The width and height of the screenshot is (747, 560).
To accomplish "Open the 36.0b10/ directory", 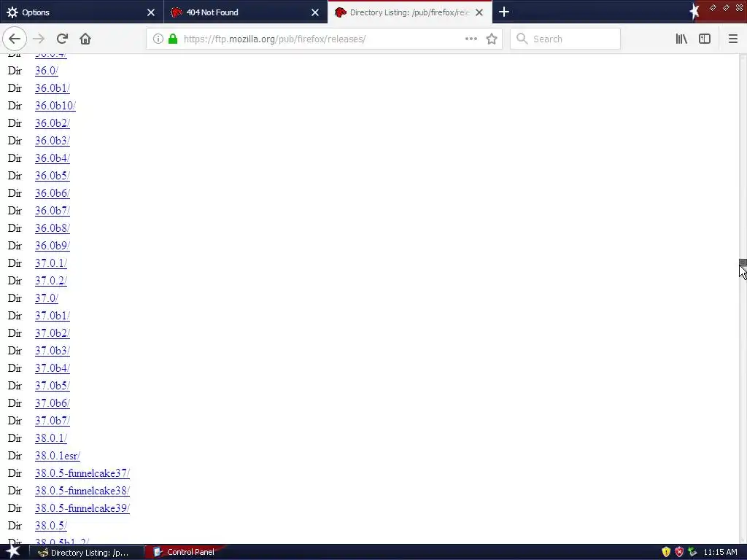I will pos(55,106).
